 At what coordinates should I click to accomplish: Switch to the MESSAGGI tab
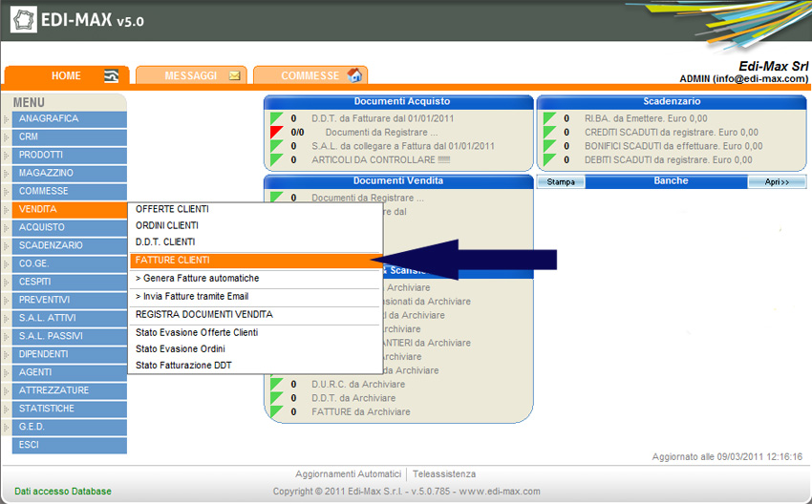(190, 76)
